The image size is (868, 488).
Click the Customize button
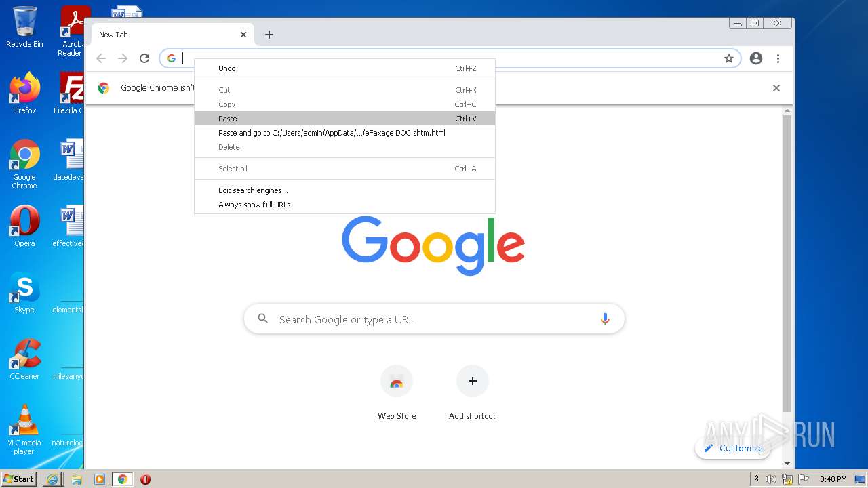[x=733, y=448]
